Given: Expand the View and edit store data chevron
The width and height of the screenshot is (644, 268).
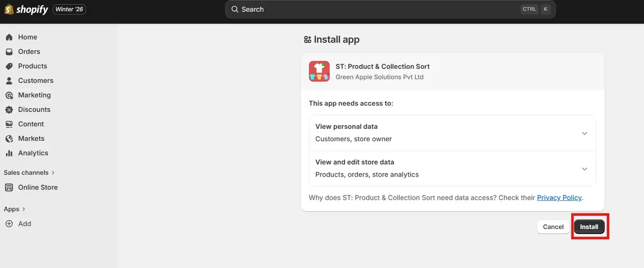Looking at the screenshot, I should [x=584, y=169].
